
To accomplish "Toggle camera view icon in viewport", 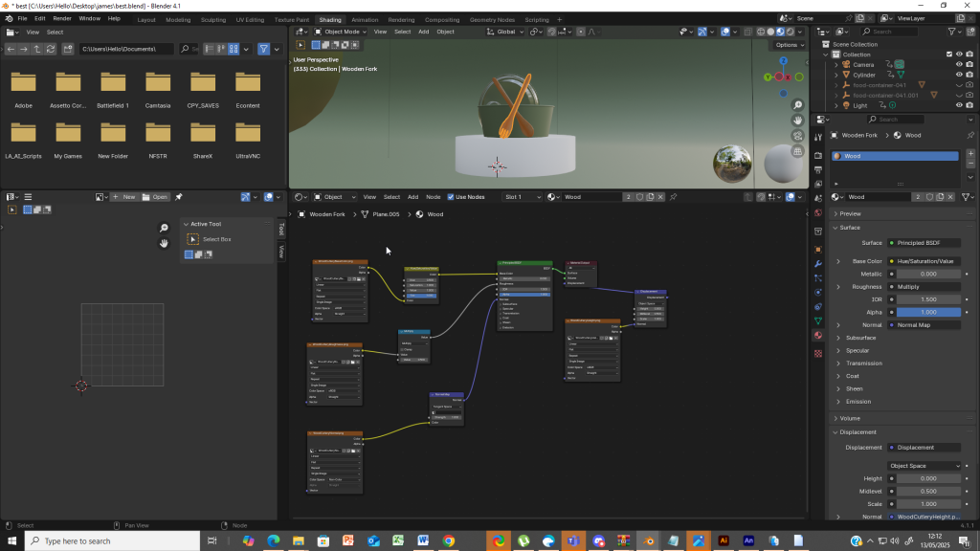I will click(797, 136).
